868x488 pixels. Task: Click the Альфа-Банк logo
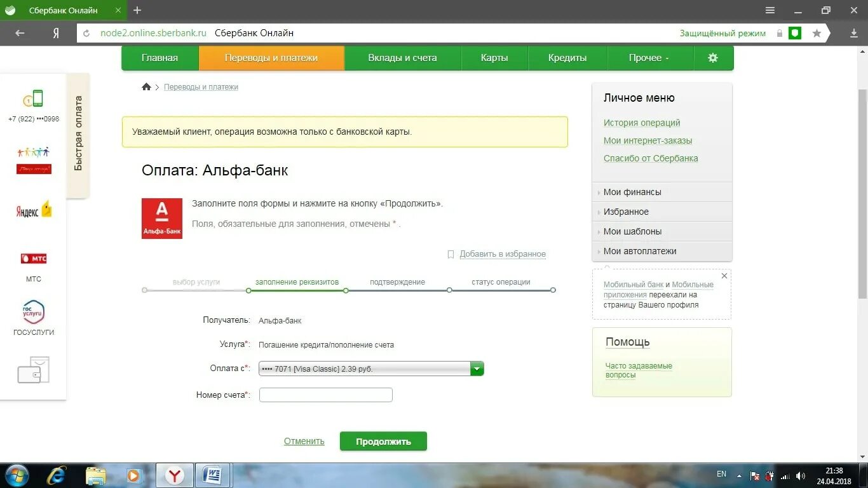(x=161, y=219)
